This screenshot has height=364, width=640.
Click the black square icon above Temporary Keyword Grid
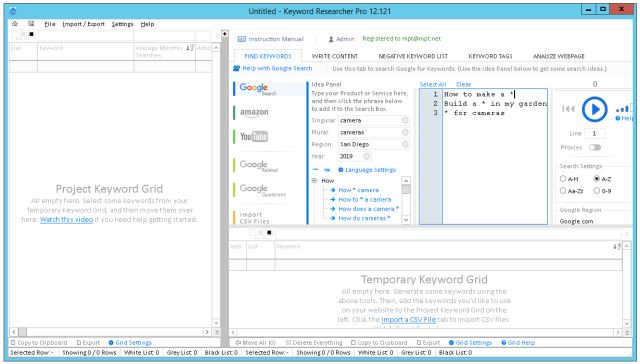click(269, 233)
